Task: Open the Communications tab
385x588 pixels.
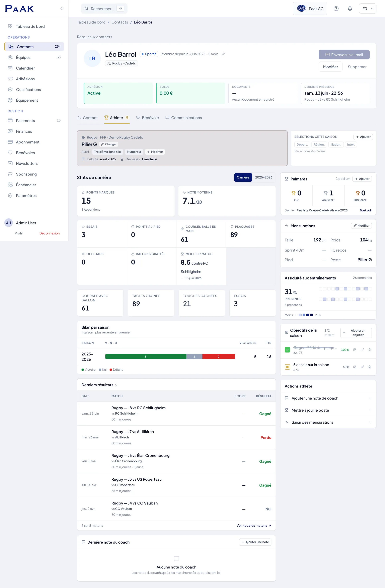Action: point(183,118)
